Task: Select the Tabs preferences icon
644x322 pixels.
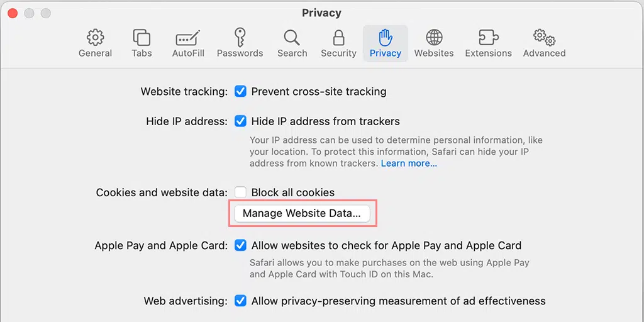Action: [x=142, y=37]
